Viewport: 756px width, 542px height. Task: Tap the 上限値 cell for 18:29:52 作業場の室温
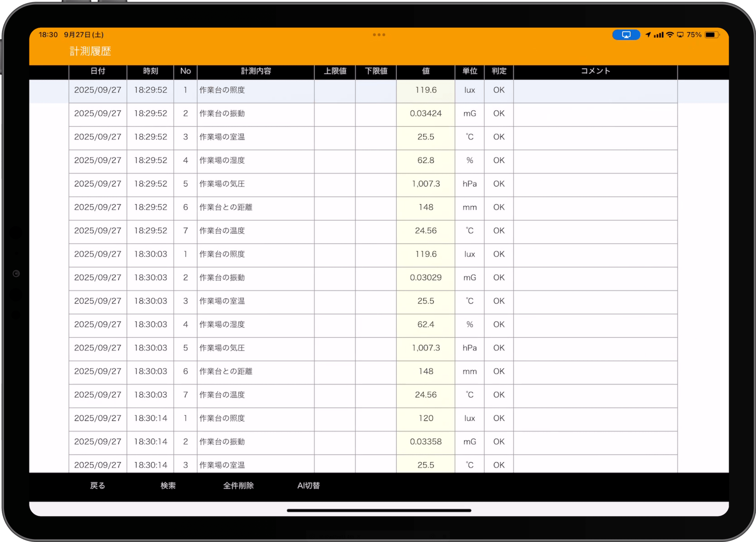(335, 137)
